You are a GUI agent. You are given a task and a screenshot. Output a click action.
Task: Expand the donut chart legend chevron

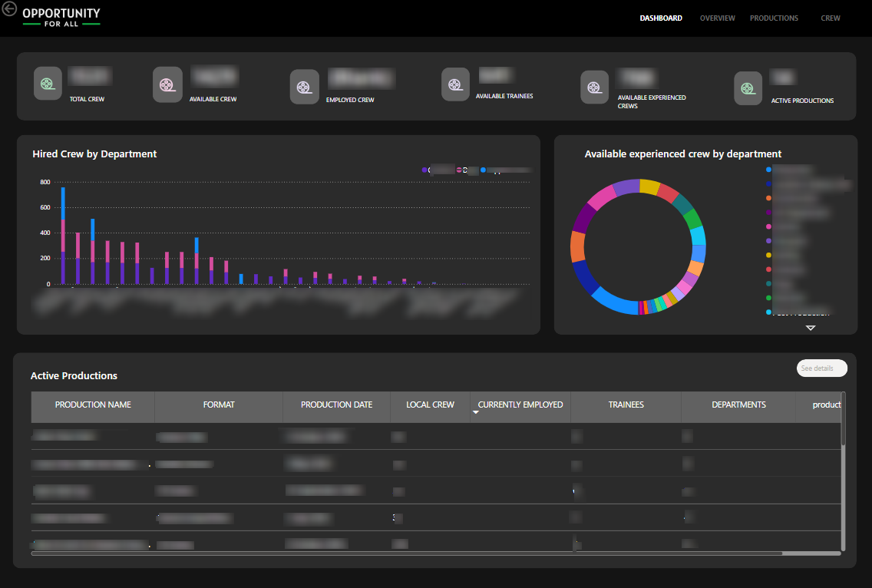pos(811,327)
